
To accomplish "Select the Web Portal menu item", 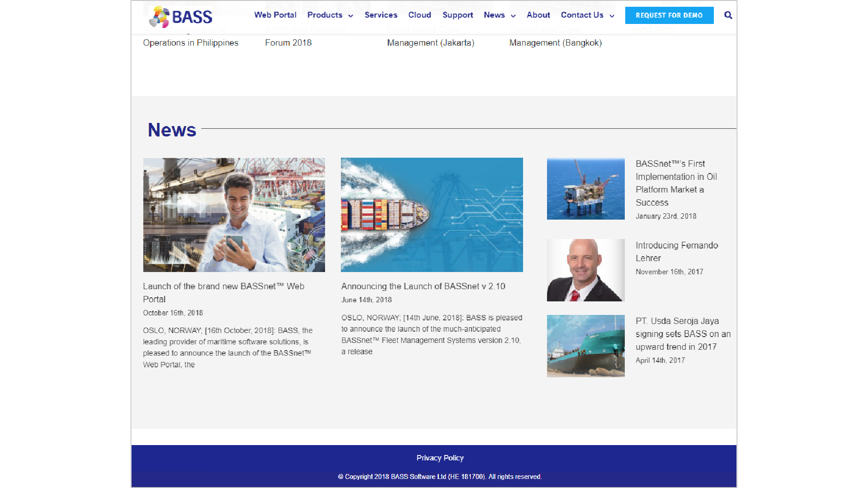I will coord(275,15).
